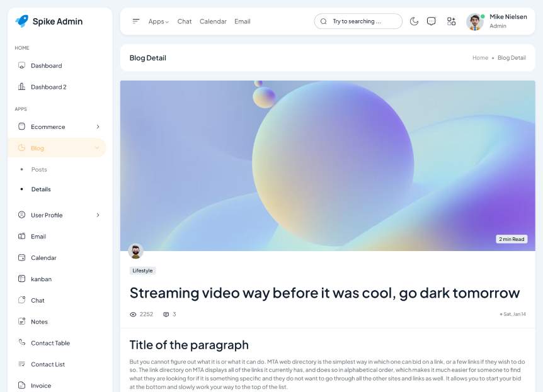Open the apps grid icon in header
The image size is (543, 392).
pos(451,21)
